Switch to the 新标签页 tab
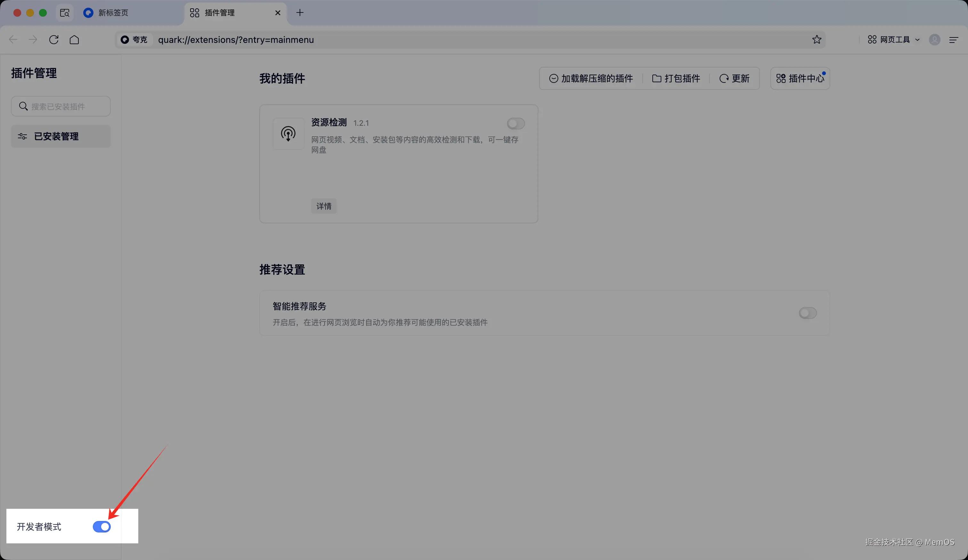This screenshot has width=968, height=560. pos(113,13)
